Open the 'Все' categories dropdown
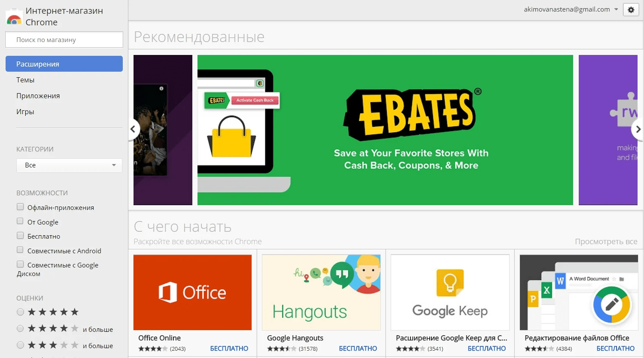644x358 pixels. point(69,165)
